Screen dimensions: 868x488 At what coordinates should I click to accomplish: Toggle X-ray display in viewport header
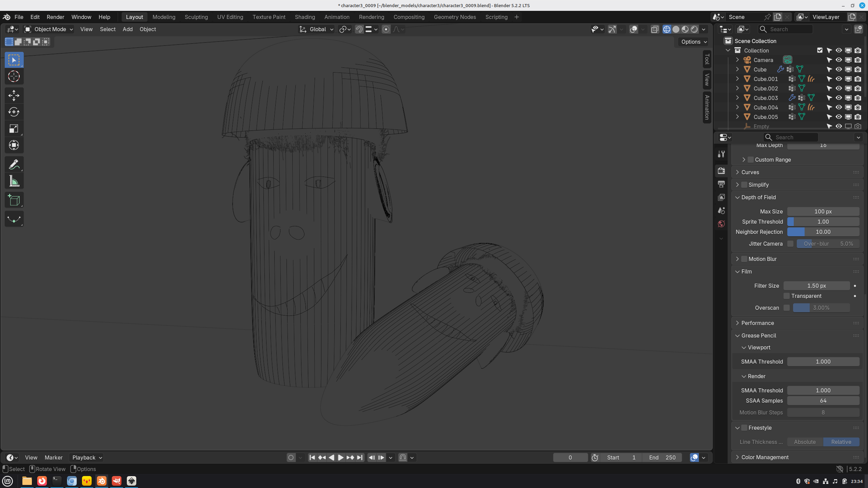[x=654, y=29]
